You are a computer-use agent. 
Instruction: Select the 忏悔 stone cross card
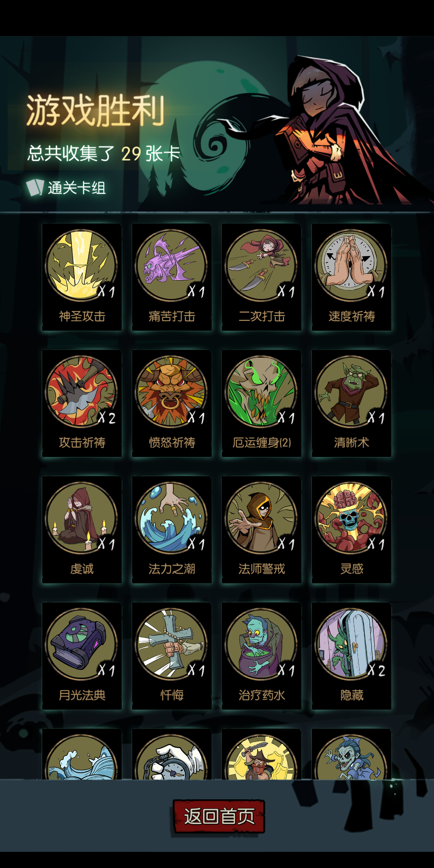click(172, 655)
